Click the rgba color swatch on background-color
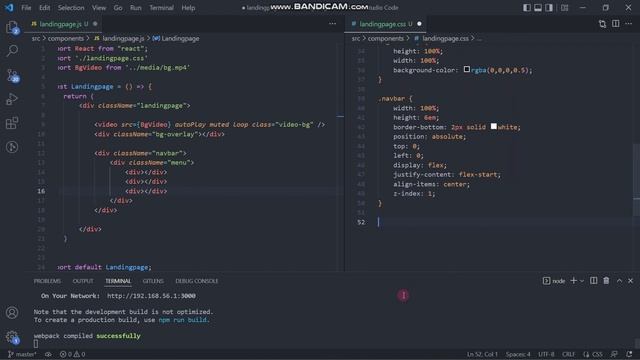 [x=467, y=70]
